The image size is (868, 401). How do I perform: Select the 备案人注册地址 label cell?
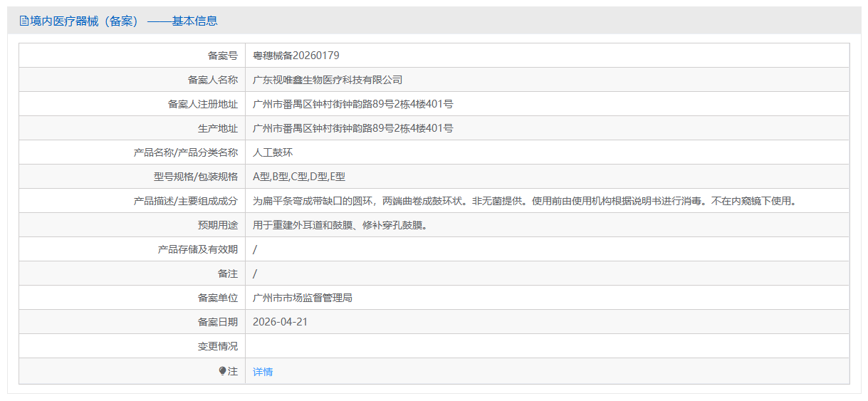[132, 104]
